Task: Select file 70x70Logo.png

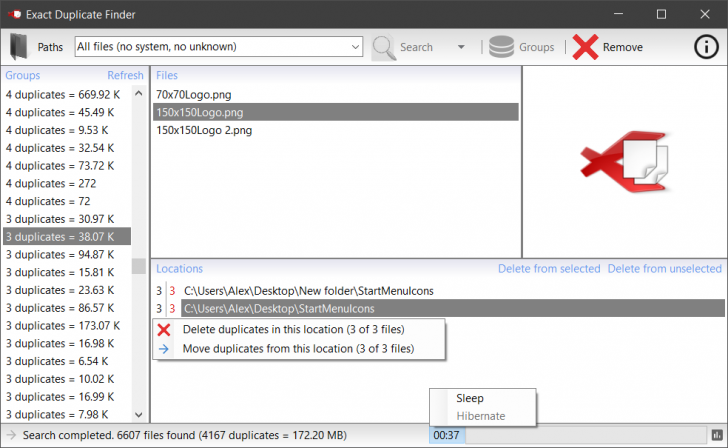Action: click(x=336, y=95)
